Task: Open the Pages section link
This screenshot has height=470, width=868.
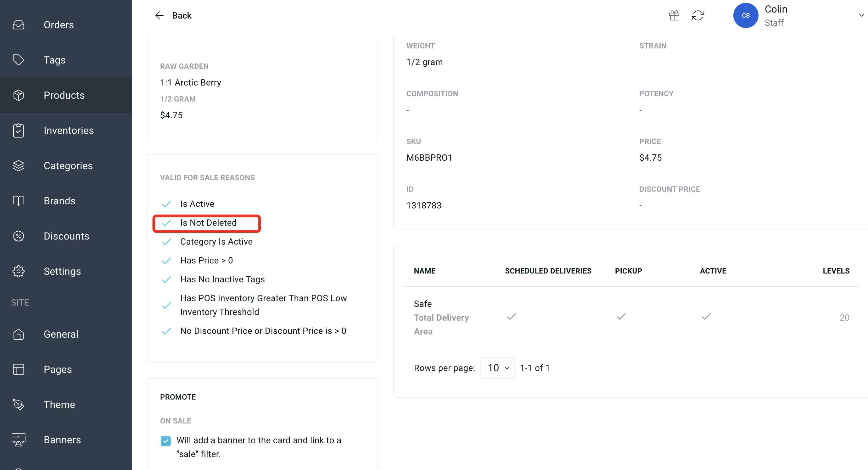Action: click(58, 369)
